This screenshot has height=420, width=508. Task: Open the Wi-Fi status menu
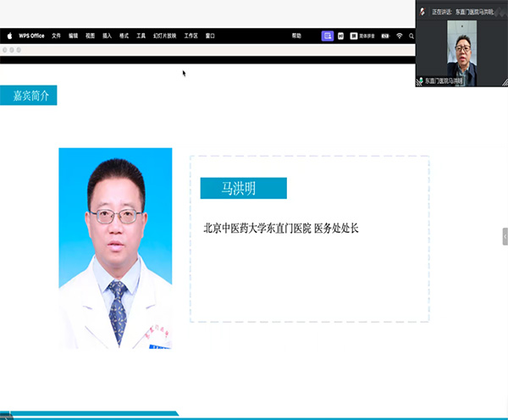[400, 36]
